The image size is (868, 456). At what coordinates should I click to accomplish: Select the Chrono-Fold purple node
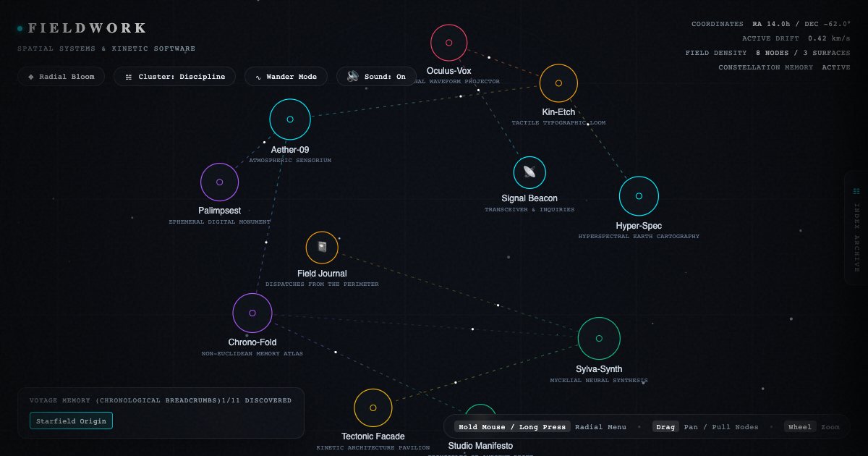(x=252, y=313)
